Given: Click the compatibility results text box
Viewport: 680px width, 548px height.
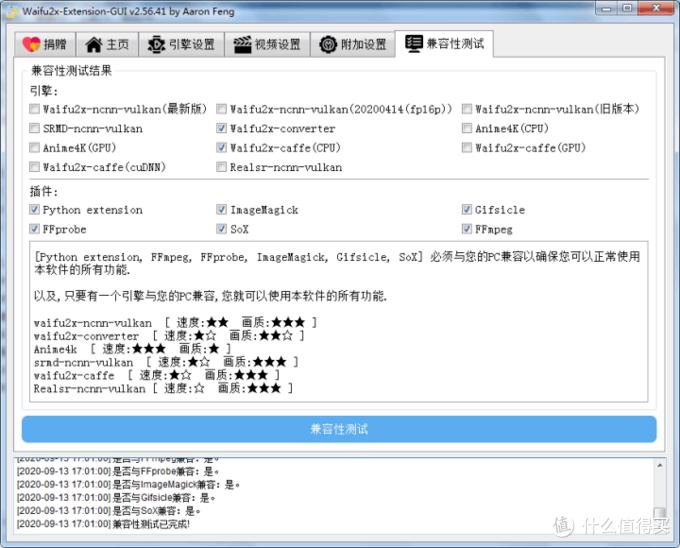Looking at the screenshot, I should click(339, 322).
